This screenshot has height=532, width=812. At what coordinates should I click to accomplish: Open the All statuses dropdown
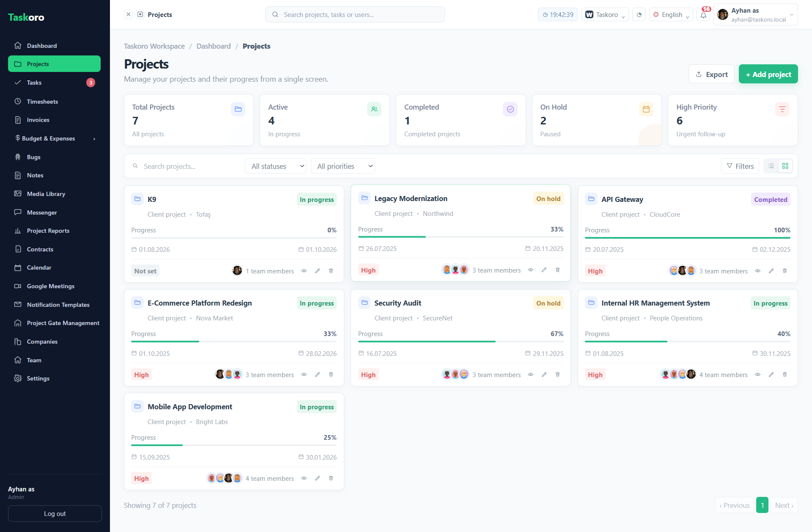(276, 166)
